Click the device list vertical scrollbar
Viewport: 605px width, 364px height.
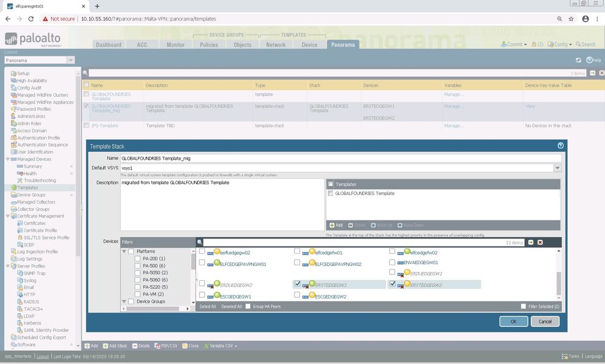558,282
